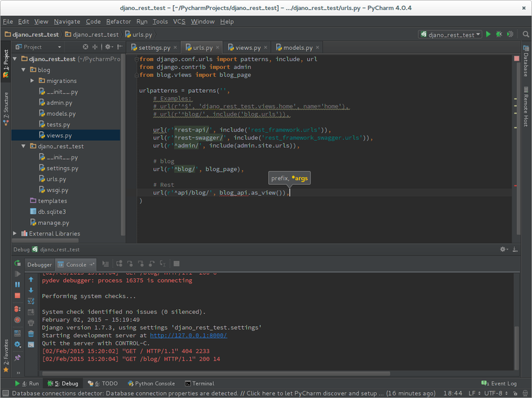Image resolution: width=532 pixels, height=398 pixels.
Task: Toggle the Remote Host side panel
Action: click(526, 107)
